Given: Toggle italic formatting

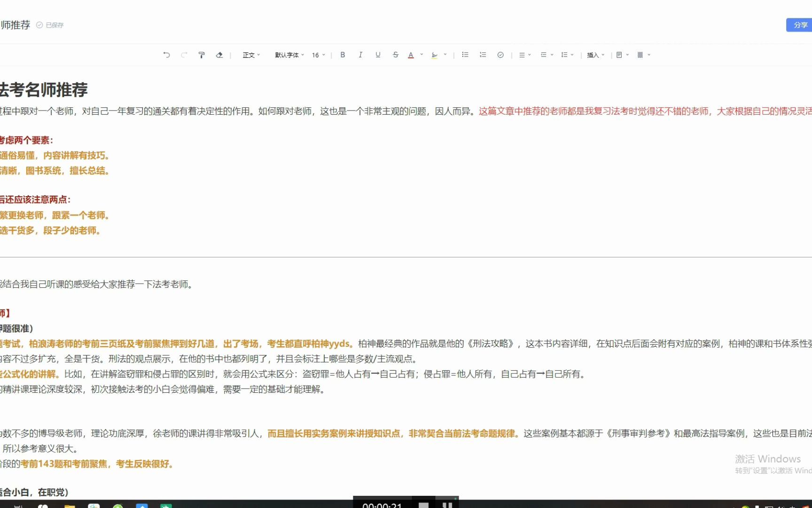Looking at the screenshot, I should (360, 55).
